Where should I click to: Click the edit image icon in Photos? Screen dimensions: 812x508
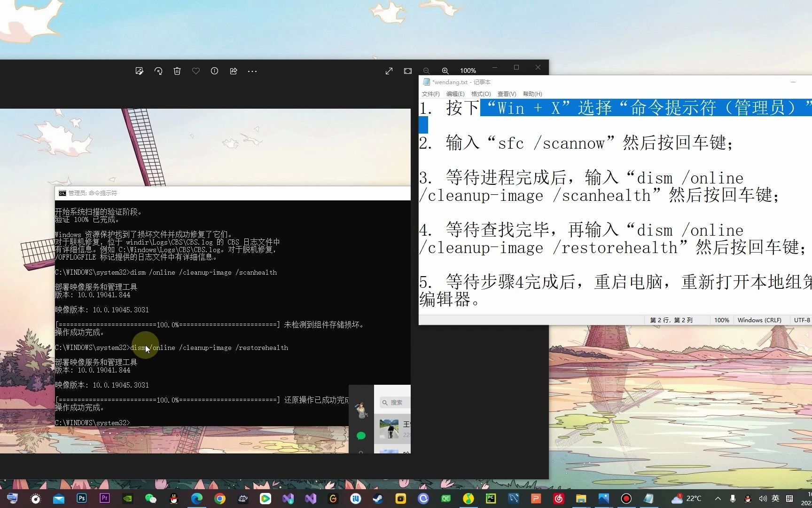point(139,71)
